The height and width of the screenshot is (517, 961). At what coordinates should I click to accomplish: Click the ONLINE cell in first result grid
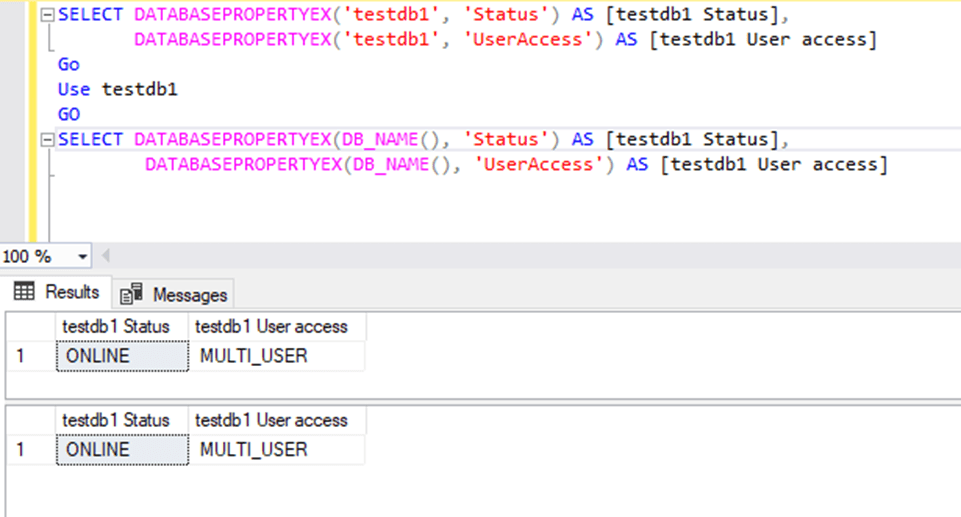pos(122,356)
